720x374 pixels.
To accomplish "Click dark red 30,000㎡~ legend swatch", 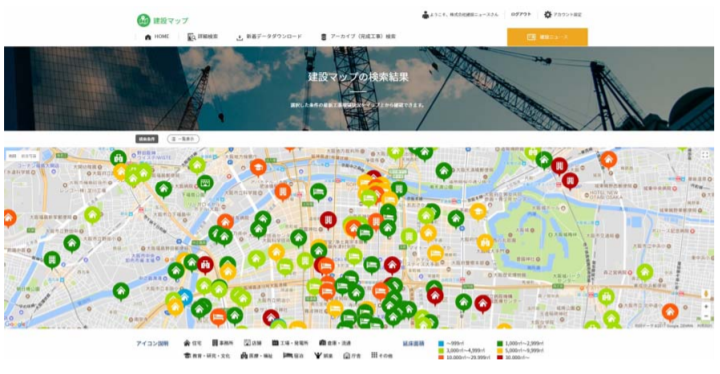I will (500, 357).
